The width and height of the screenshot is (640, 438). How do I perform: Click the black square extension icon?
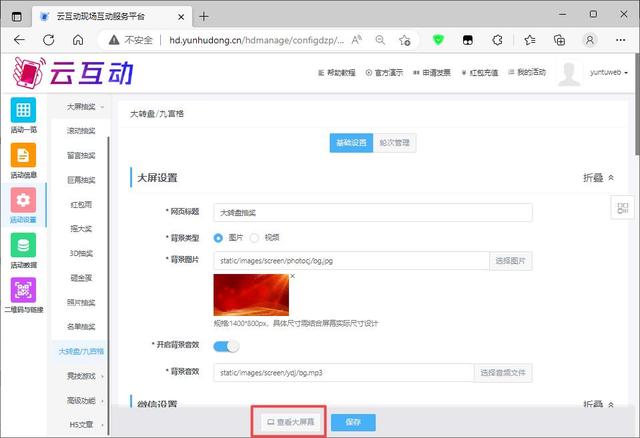(468, 40)
